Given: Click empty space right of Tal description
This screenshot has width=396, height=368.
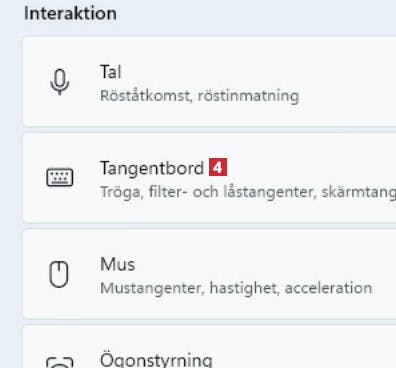Looking at the screenshot, I should [347, 96].
